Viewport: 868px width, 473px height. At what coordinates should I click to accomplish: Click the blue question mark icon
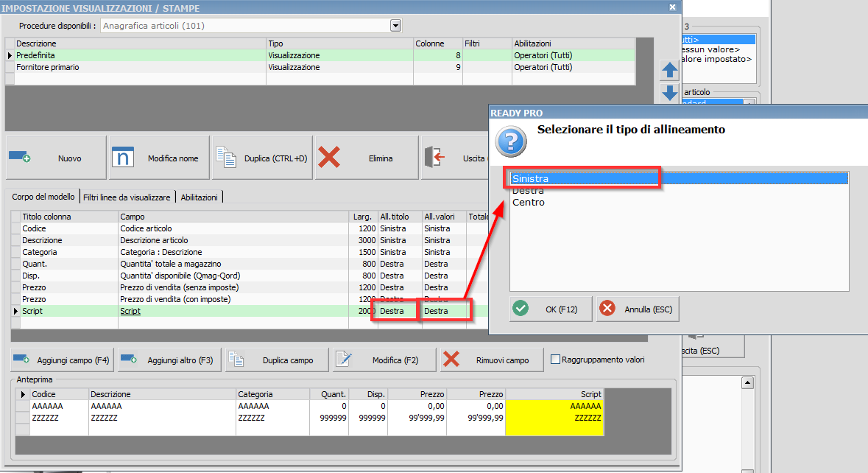[511, 141]
